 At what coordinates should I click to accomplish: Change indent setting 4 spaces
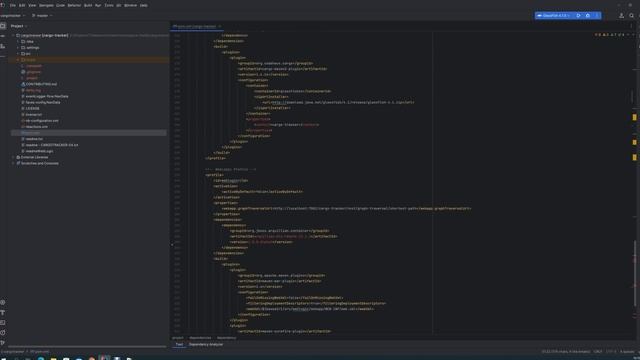[x=627, y=351]
